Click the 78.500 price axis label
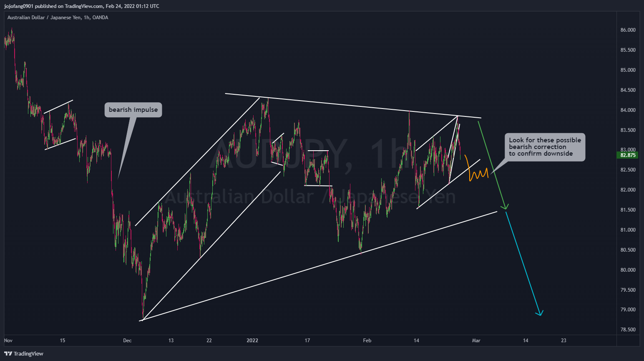The height and width of the screenshot is (361, 644). [x=628, y=330]
